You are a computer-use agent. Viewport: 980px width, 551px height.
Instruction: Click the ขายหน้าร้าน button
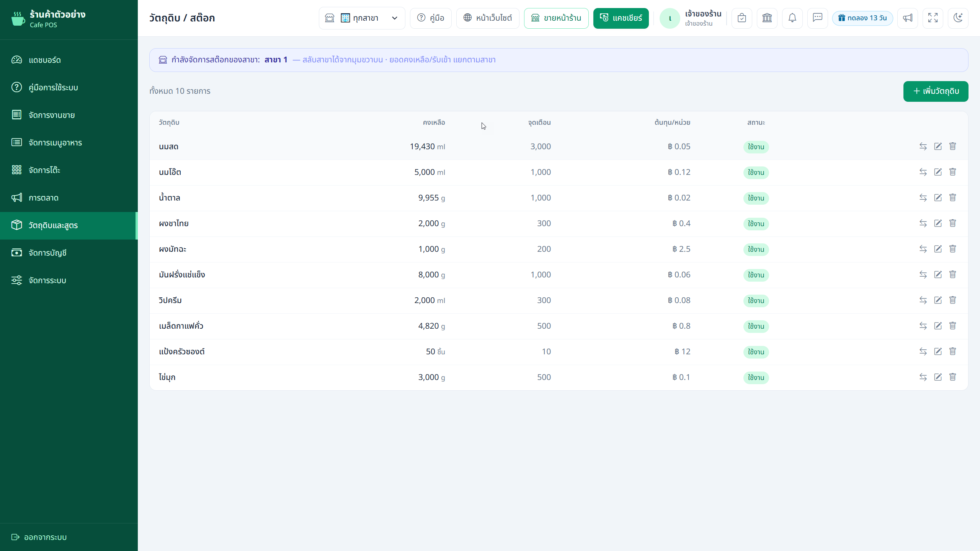[556, 18]
